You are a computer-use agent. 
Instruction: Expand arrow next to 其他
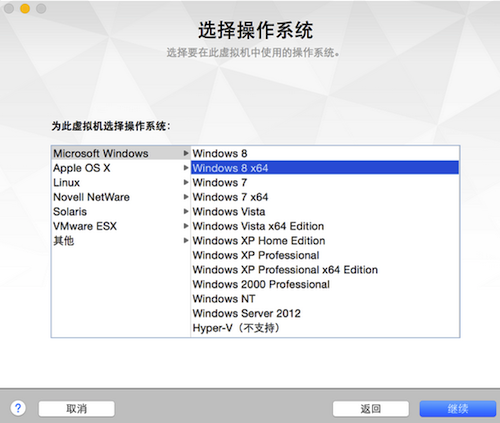(x=186, y=240)
